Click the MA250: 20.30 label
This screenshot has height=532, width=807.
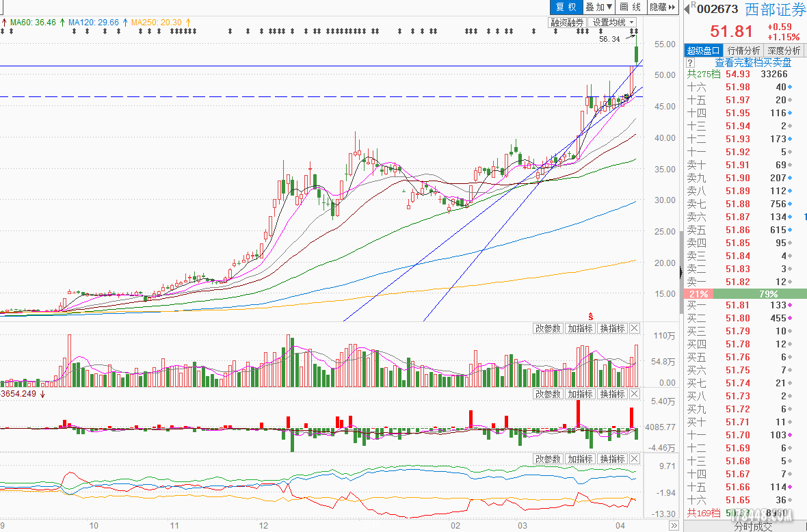pos(157,23)
